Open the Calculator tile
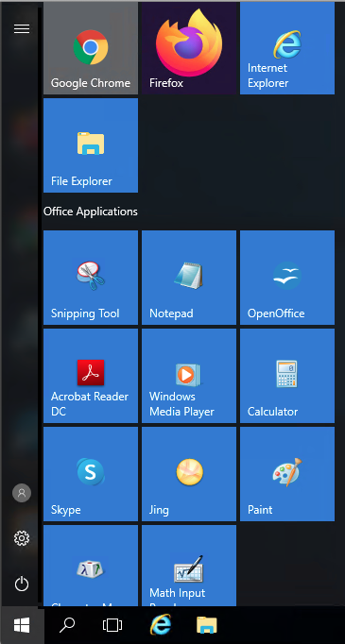 click(287, 376)
